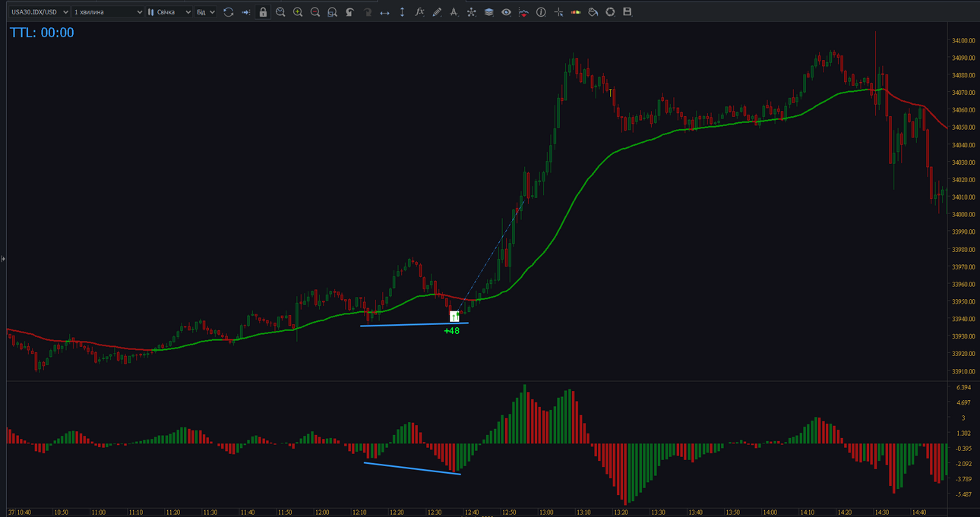Click the +48 profit label
Image resolution: width=980 pixels, height=517 pixels.
point(451,331)
